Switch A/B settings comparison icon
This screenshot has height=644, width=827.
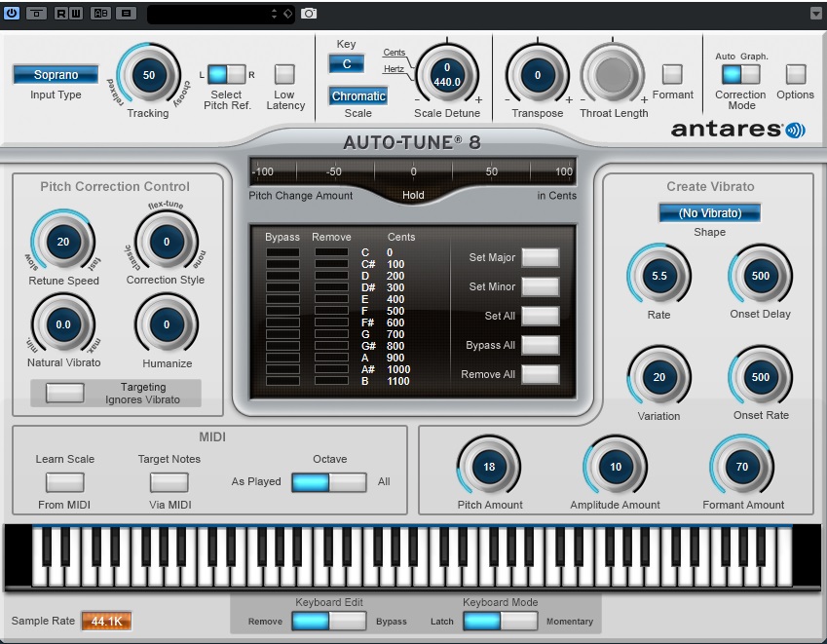pyautogui.click(x=100, y=13)
